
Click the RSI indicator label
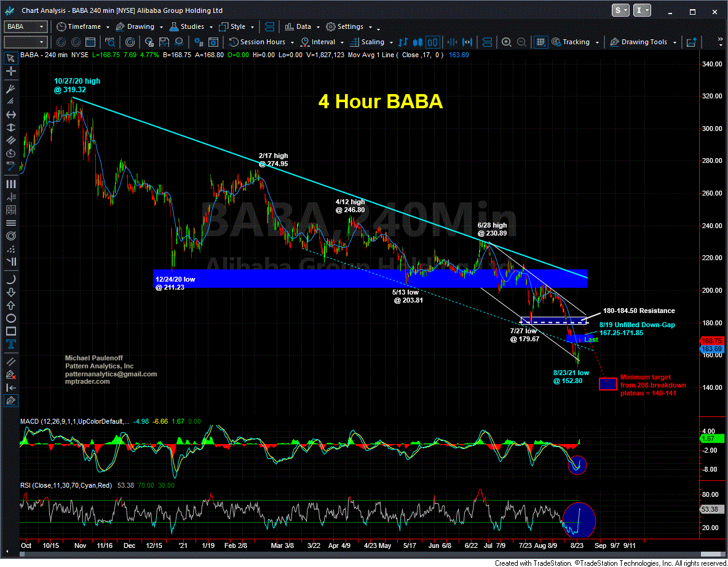66,485
